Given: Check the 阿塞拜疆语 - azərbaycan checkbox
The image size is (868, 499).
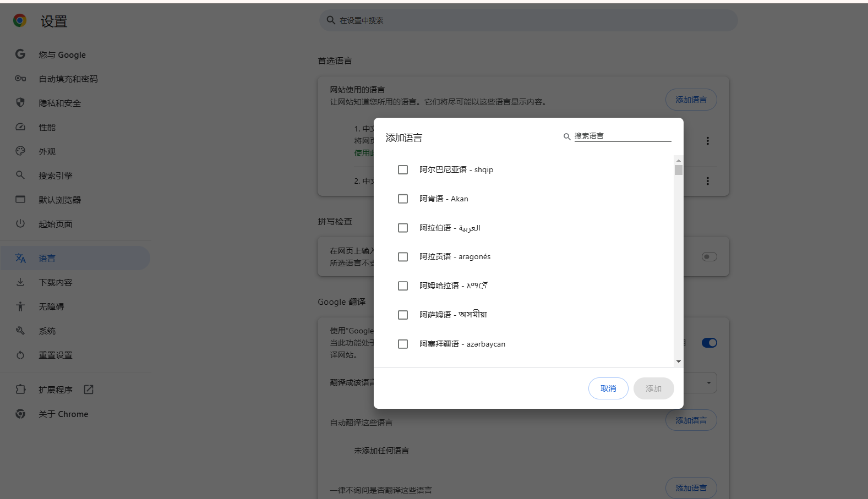Looking at the screenshot, I should [403, 344].
